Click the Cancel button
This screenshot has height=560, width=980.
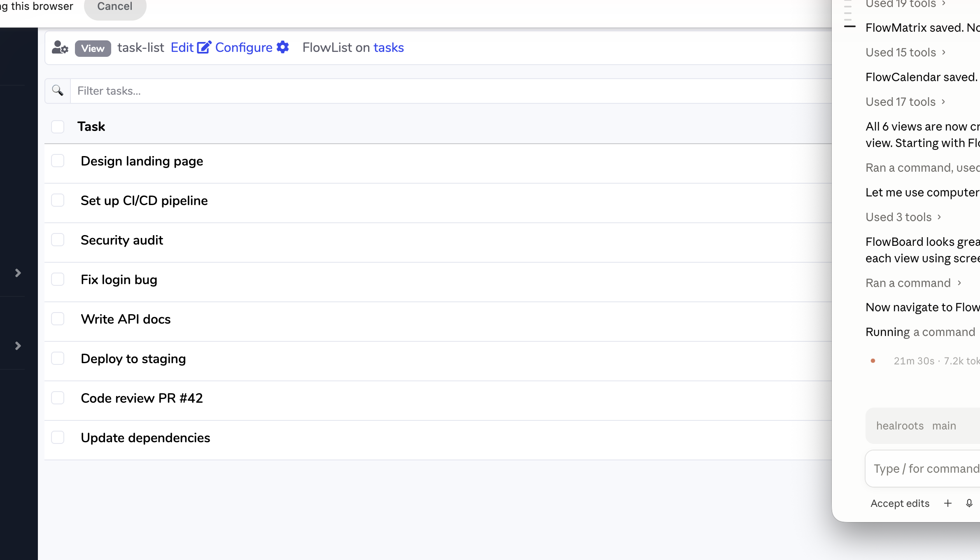115,7
